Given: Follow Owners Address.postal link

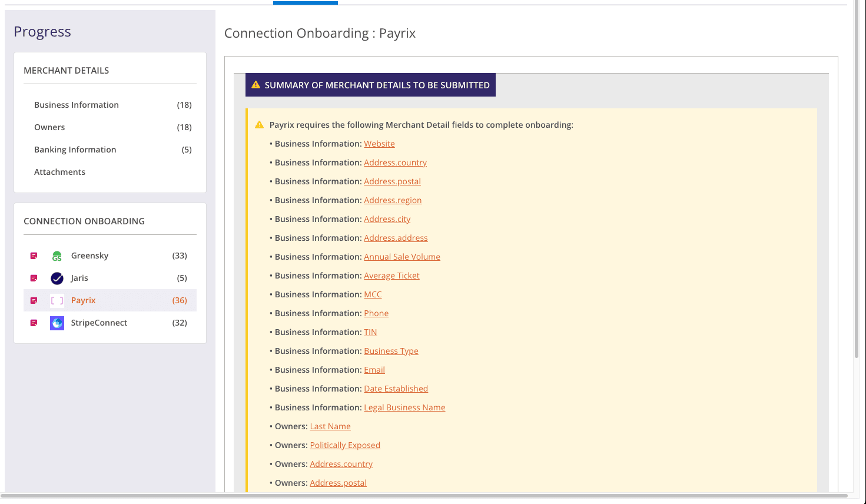Looking at the screenshot, I should (338, 483).
